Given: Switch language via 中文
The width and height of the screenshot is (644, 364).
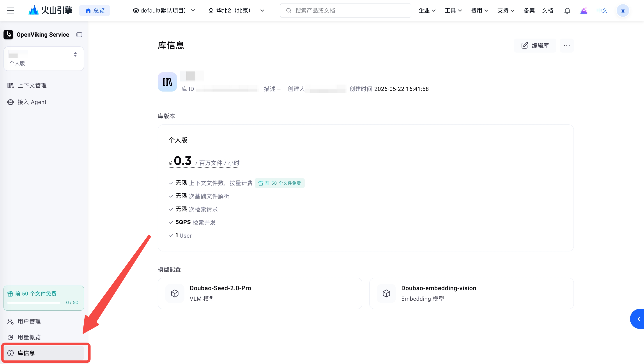Looking at the screenshot, I should [x=602, y=11].
